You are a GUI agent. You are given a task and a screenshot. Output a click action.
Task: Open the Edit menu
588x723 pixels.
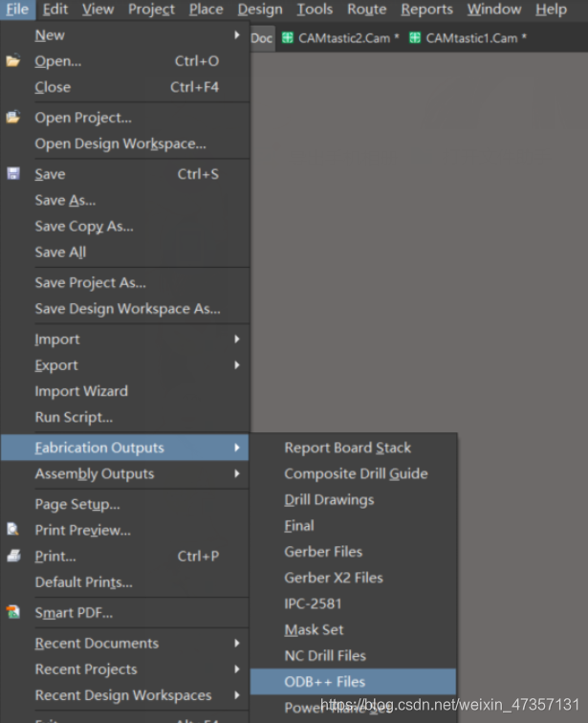[x=55, y=10]
